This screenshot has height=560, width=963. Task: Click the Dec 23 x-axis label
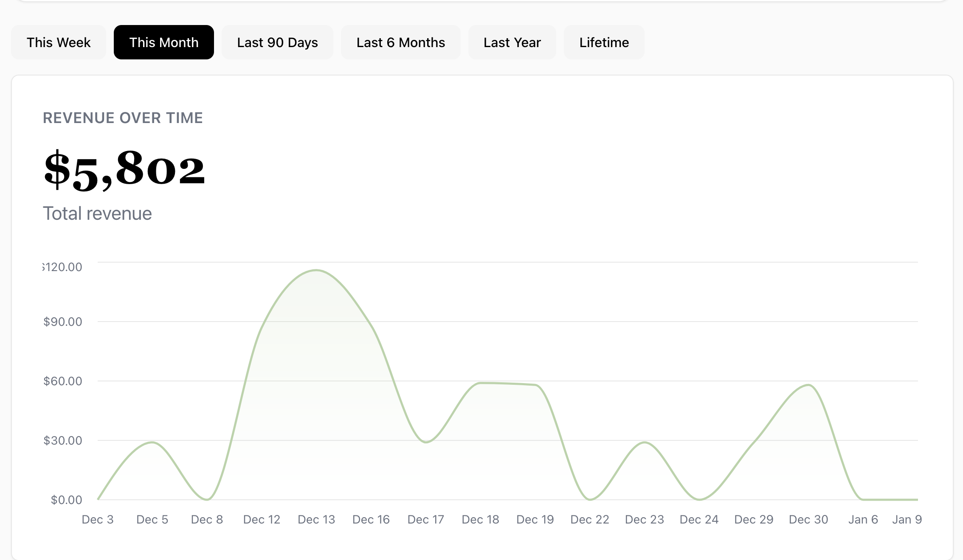[x=644, y=519]
